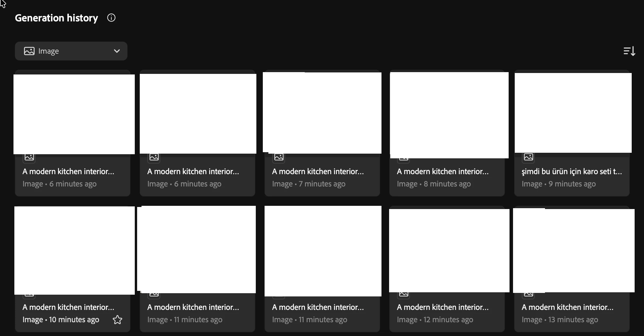This screenshot has height=336, width=644.
Task: Click the sort order icon
Action: 629,51
